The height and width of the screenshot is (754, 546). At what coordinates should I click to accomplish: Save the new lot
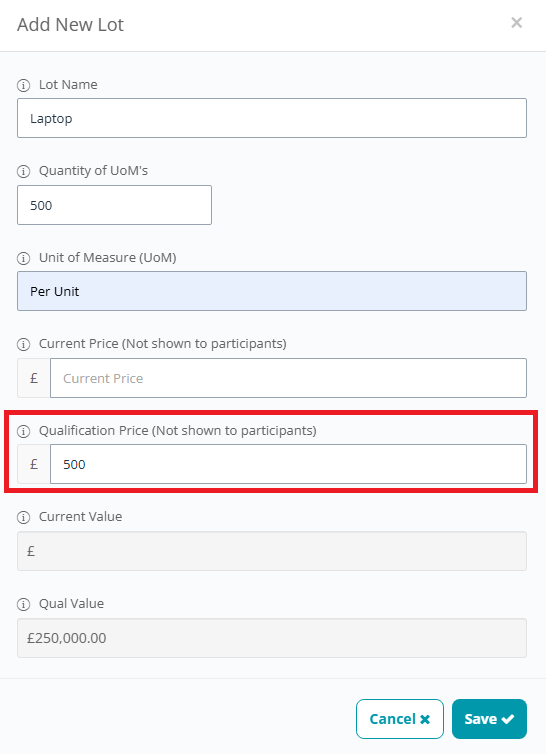[x=489, y=719]
